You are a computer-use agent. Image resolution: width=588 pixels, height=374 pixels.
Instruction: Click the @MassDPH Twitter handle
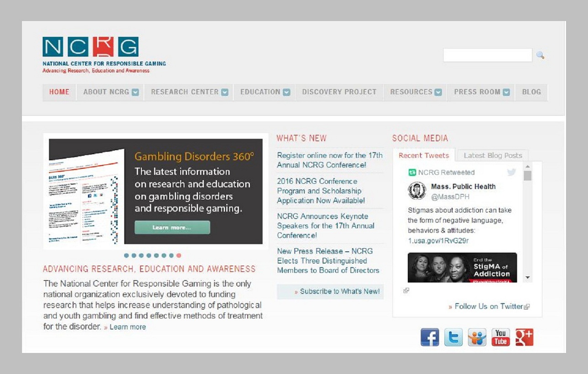point(450,197)
